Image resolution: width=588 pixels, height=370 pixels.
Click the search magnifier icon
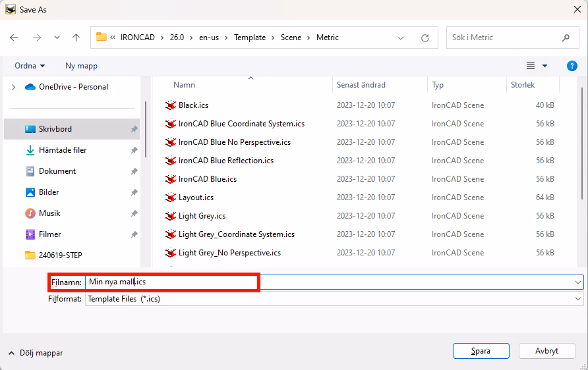coord(566,38)
